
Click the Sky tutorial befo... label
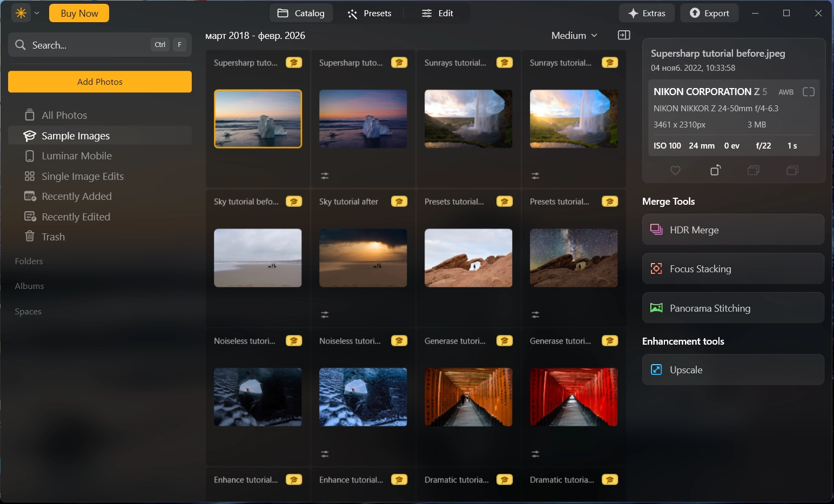point(246,201)
